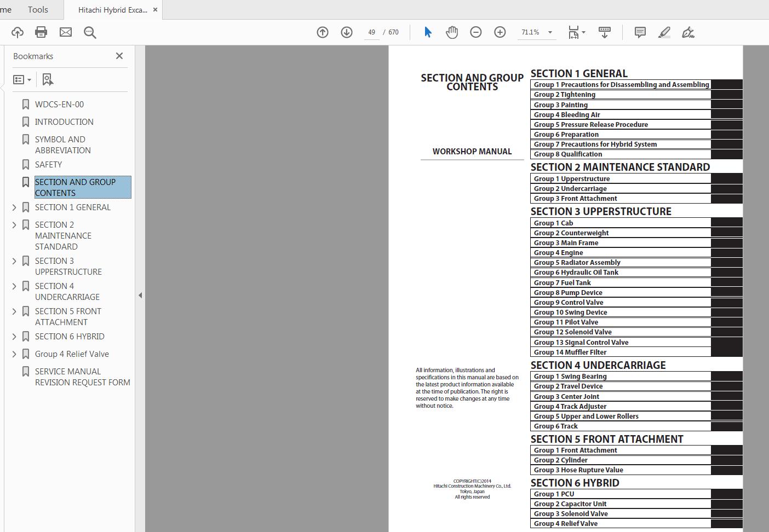Click Group 5 Pressure Release Procedure entry
The height and width of the screenshot is (532, 769).
click(x=591, y=125)
